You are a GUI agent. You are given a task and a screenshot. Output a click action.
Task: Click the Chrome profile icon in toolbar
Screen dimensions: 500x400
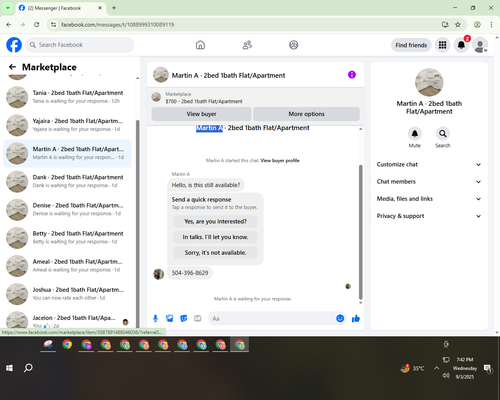coord(477,25)
